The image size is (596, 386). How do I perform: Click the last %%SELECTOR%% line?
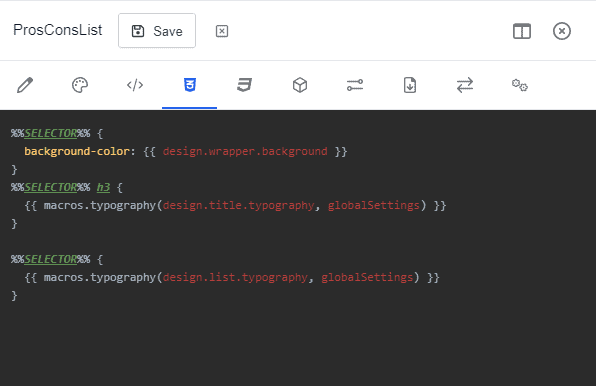(x=57, y=259)
